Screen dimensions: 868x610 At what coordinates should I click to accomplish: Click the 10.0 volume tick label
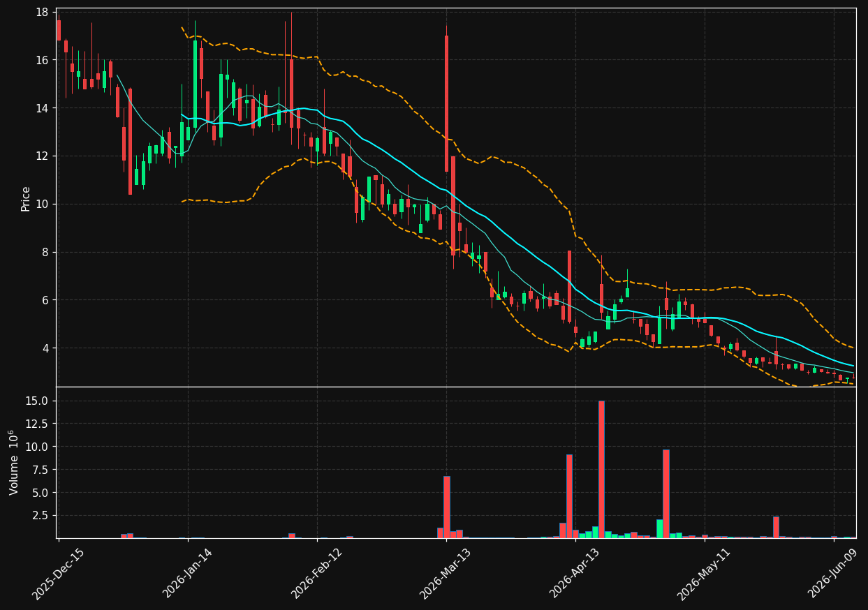click(x=37, y=447)
